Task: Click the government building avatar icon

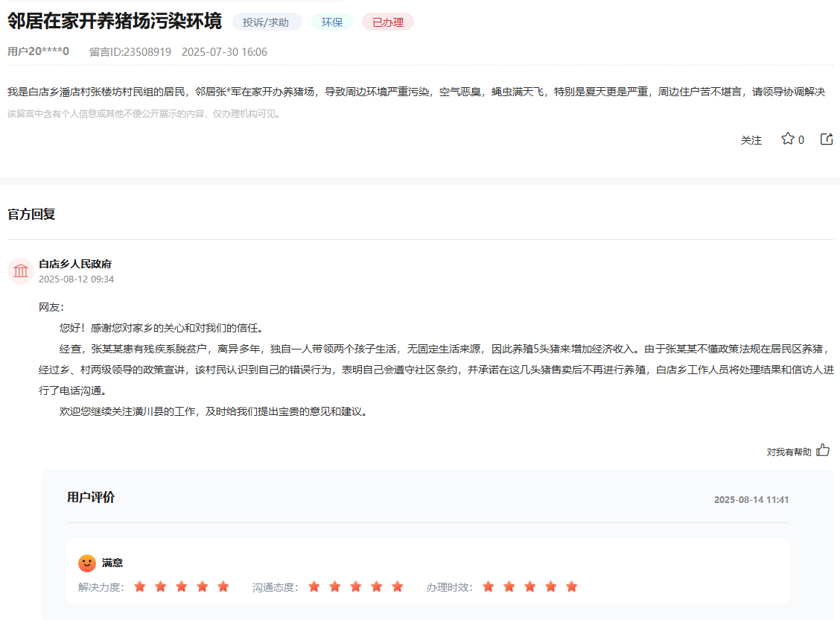Action: click(21, 271)
